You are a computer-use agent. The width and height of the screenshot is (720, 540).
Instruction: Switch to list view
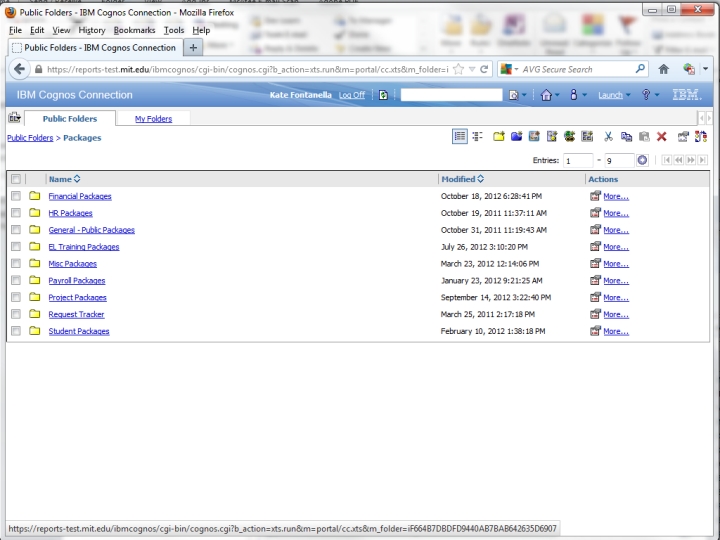point(460,137)
